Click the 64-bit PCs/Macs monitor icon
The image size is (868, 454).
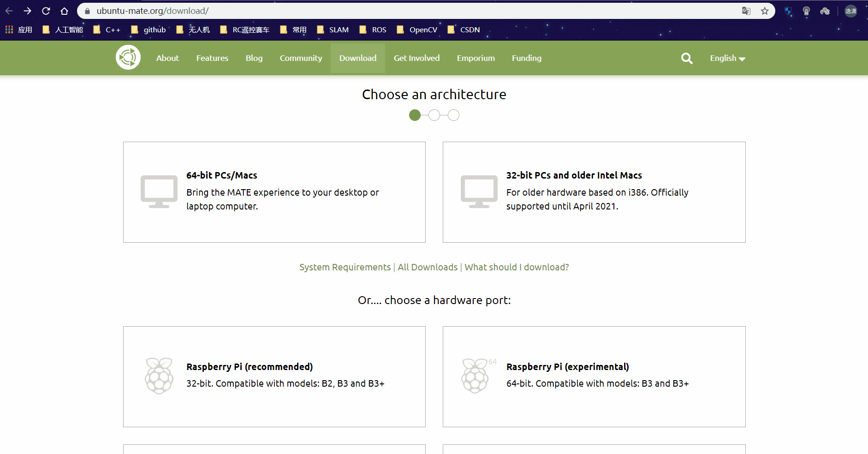pyautogui.click(x=159, y=191)
